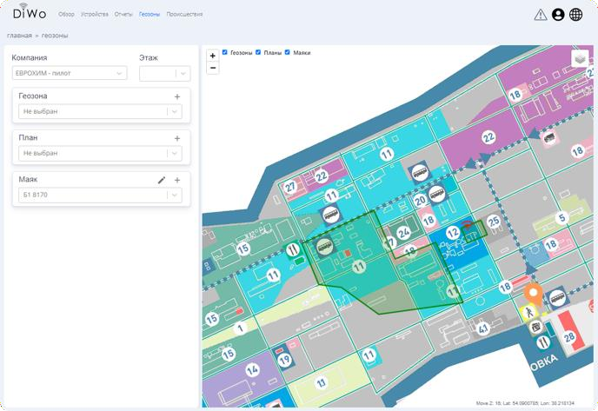Open the Происшествия section
This screenshot has width=598, height=411.
[x=185, y=14]
